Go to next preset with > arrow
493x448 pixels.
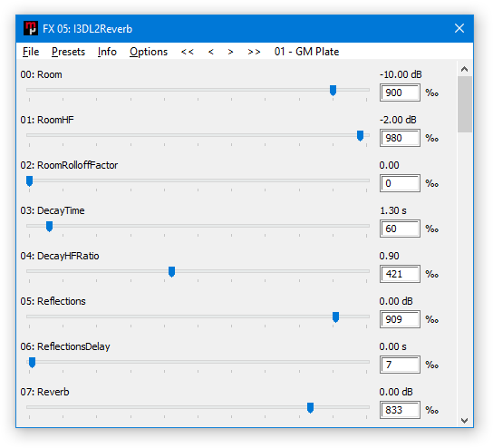(x=230, y=52)
